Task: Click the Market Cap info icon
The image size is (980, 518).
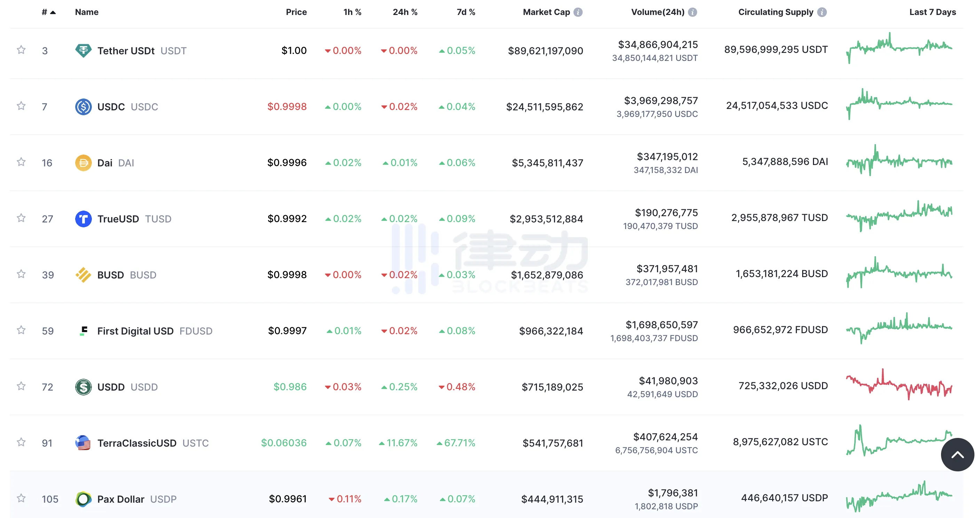Action: (x=578, y=12)
